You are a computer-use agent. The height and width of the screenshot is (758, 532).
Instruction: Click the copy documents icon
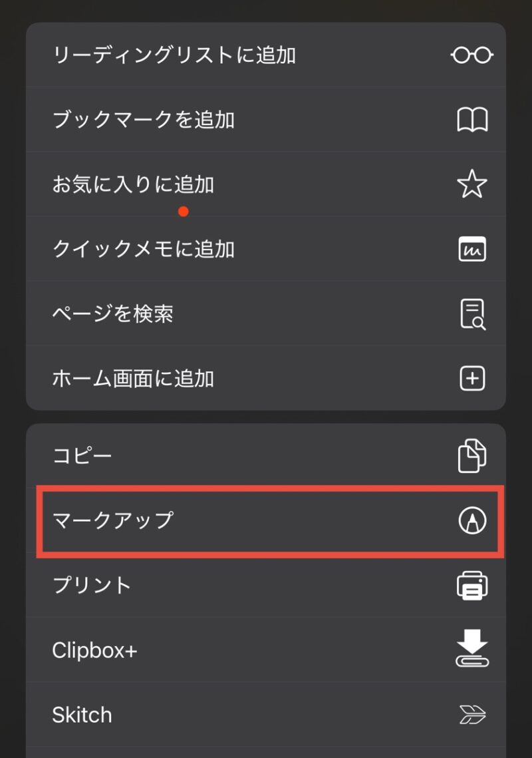point(472,455)
